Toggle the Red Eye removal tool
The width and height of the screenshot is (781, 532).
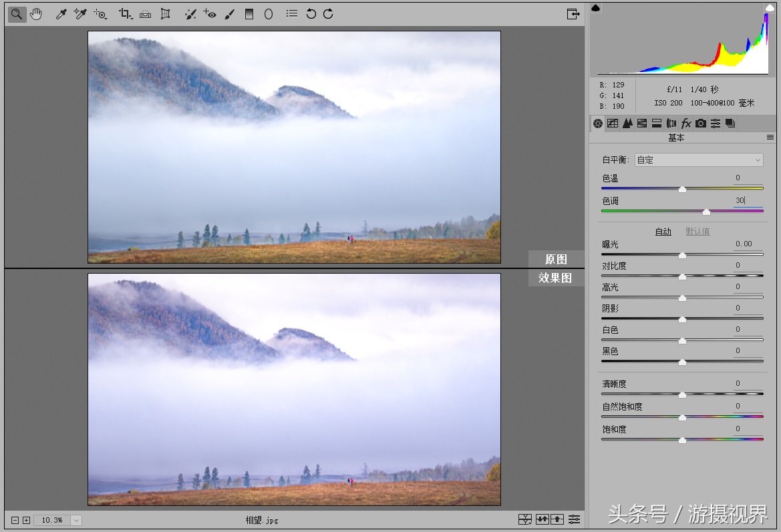click(x=210, y=13)
